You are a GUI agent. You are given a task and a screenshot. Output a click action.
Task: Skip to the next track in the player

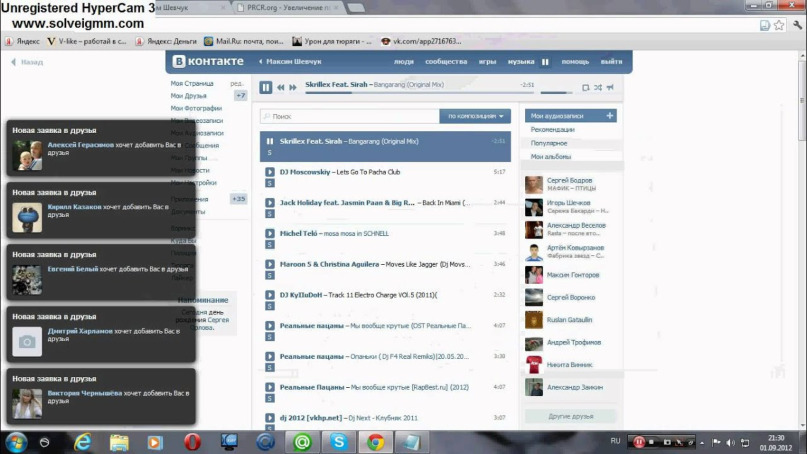point(293,88)
